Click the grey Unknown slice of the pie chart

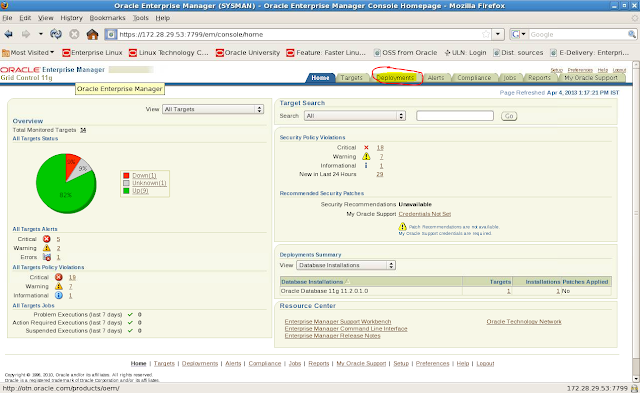(x=82, y=167)
